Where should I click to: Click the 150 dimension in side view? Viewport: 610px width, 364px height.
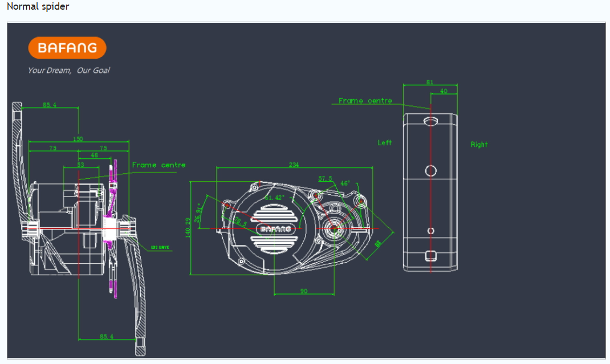point(78,138)
